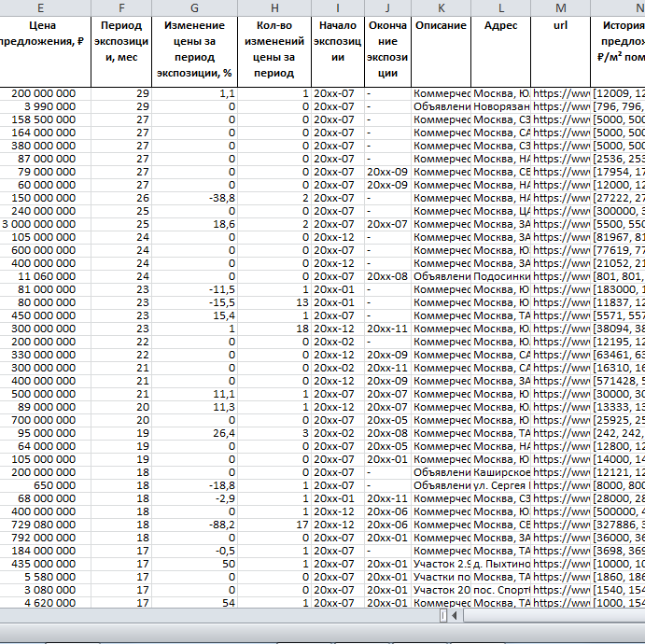Select the price change cell '-88,2'
The width and height of the screenshot is (645, 644).
tap(194, 525)
